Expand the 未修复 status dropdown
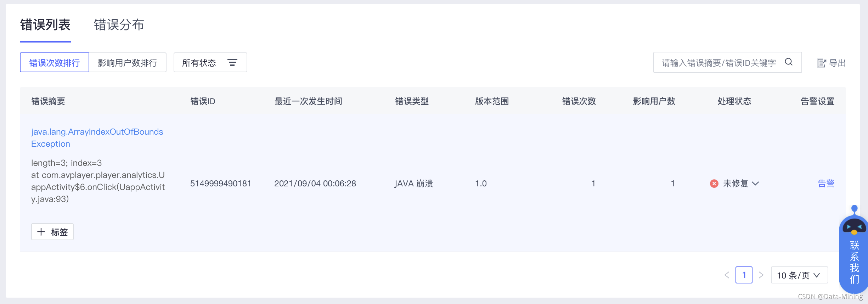Viewport: 868px width, 304px height. pyautogui.click(x=755, y=184)
